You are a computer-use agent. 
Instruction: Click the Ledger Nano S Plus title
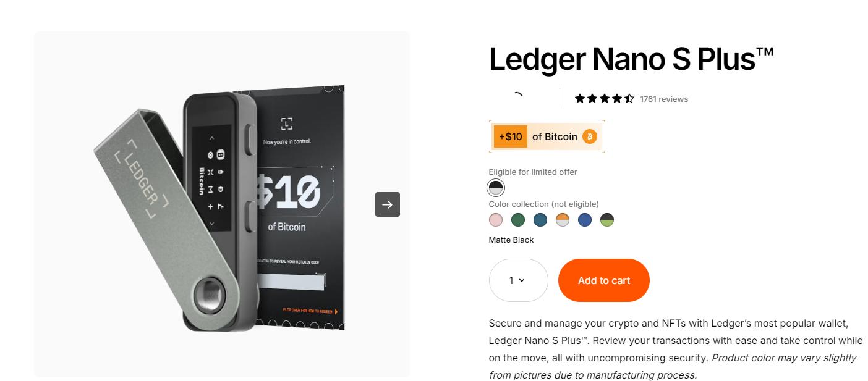(x=631, y=59)
